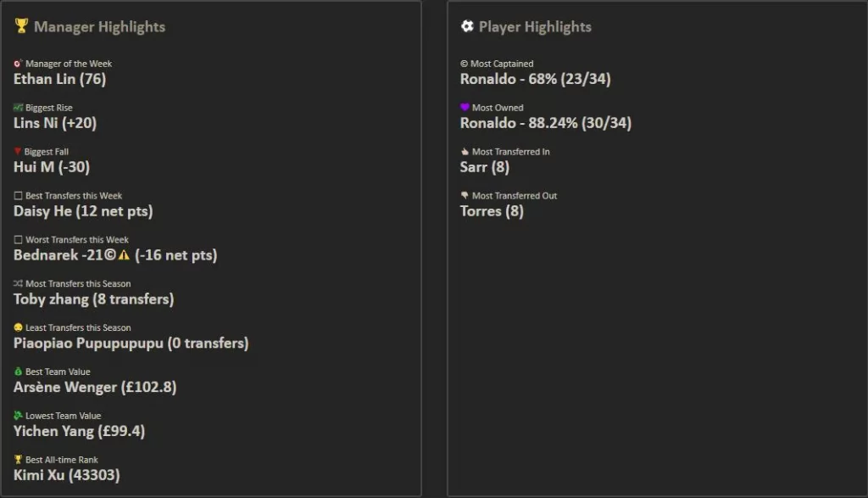Select Ronaldo - 68% most captained entry
Viewport: 868px width, 498px height.
pos(535,79)
